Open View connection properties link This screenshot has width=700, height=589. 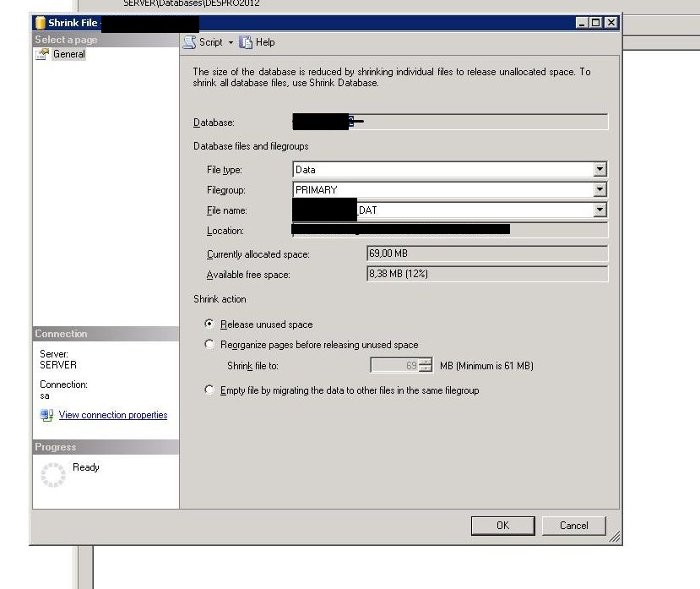(113, 415)
